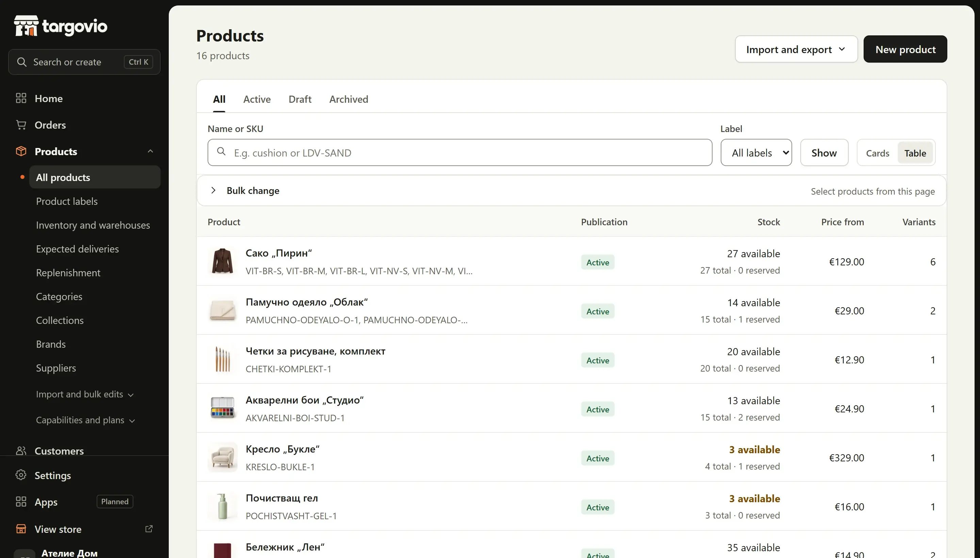Go to Orders in sidebar
This screenshot has width=980, height=558.
click(50, 125)
